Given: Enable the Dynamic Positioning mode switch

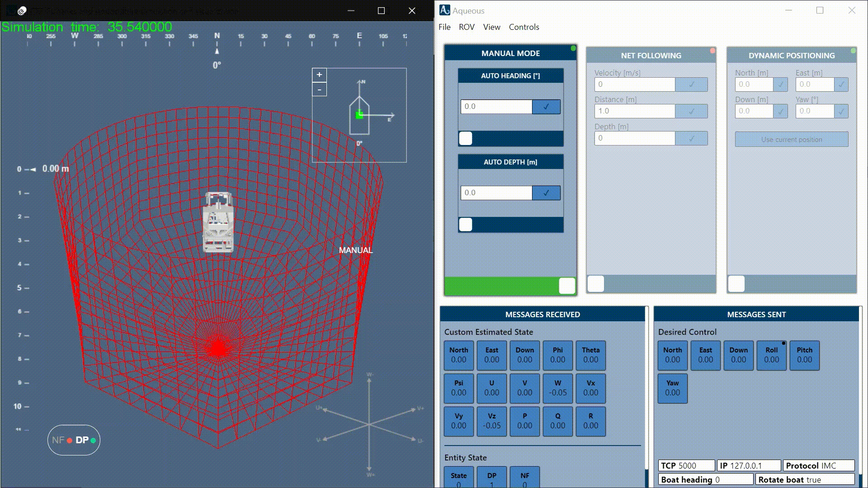Looking at the screenshot, I should 736,284.
